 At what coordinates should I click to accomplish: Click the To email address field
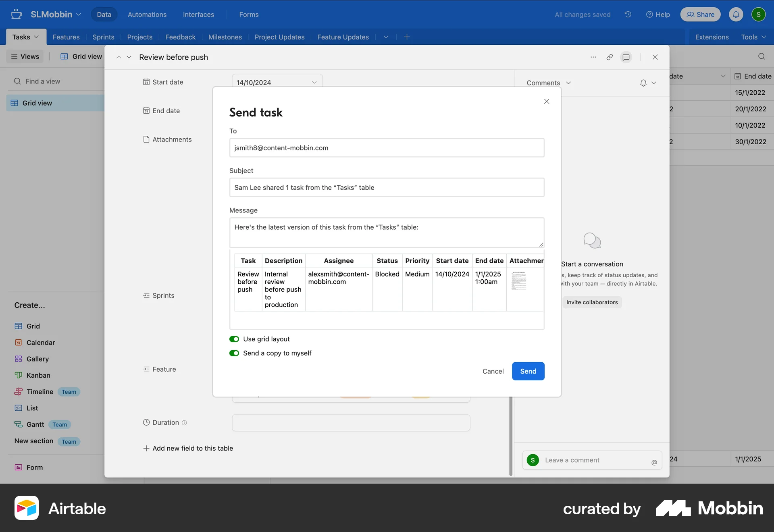coord(387,148)
